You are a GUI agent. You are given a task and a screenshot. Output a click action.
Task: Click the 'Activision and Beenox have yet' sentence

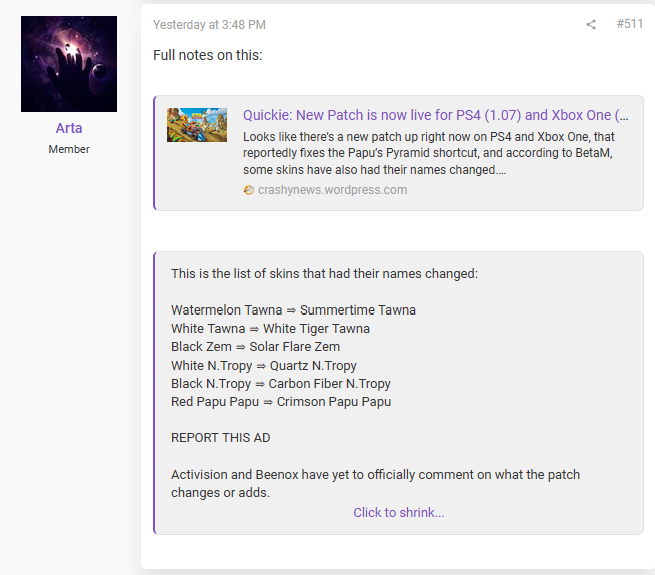[376, 483]
